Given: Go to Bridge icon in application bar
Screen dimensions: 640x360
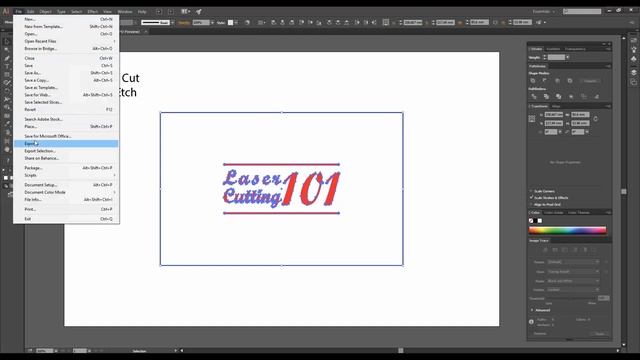Looking at the screenshot, I should [159, 11].
